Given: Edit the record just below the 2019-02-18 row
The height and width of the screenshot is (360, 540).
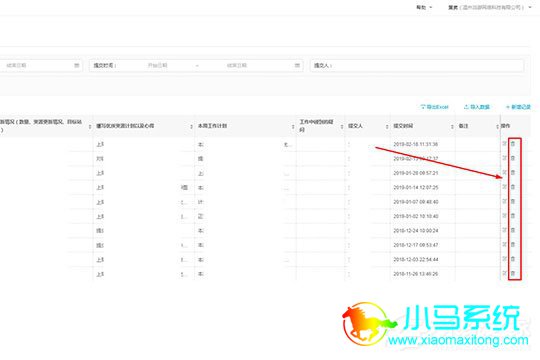Looking at the screenshot, I should [505, 158].
